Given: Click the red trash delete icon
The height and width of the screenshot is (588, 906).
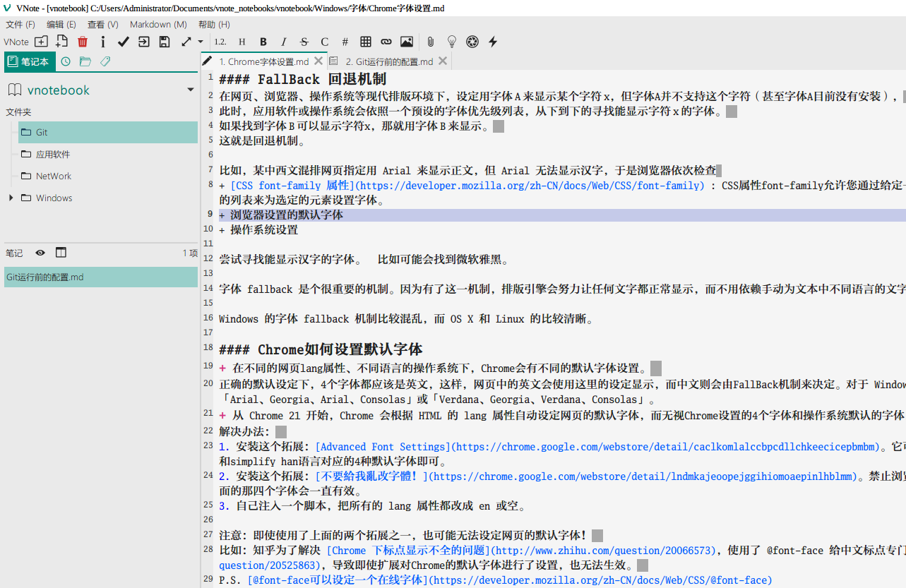Looking at the screenshot, I should tap(83, 42).
